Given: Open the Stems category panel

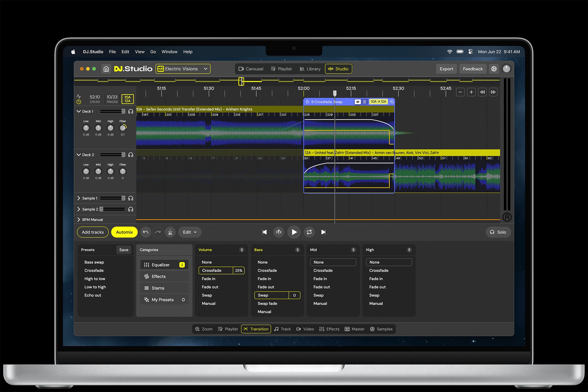Looking at the screenshot, I should pos(164,288).
